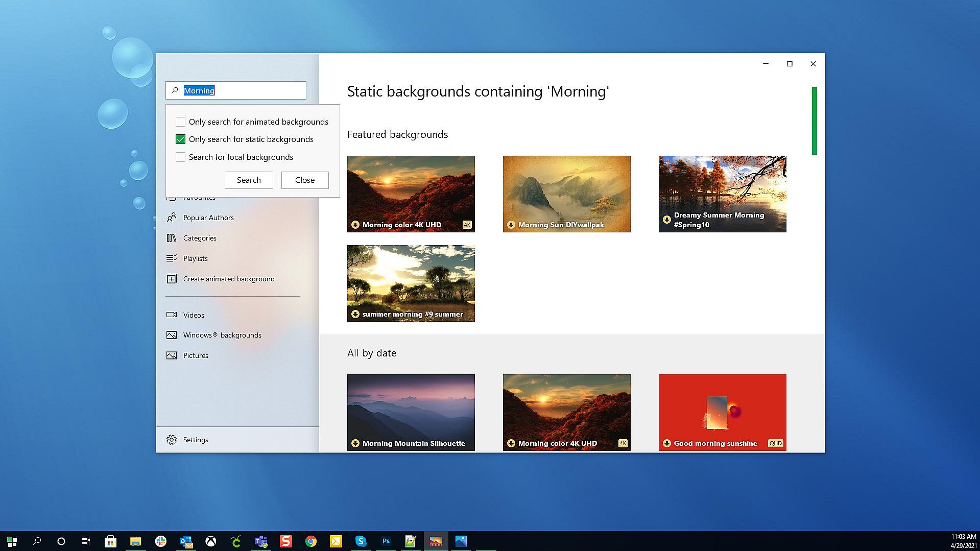Open Windows® backgrounds menu item
This screenshot has height=551, width=980.
coord(222,335)
